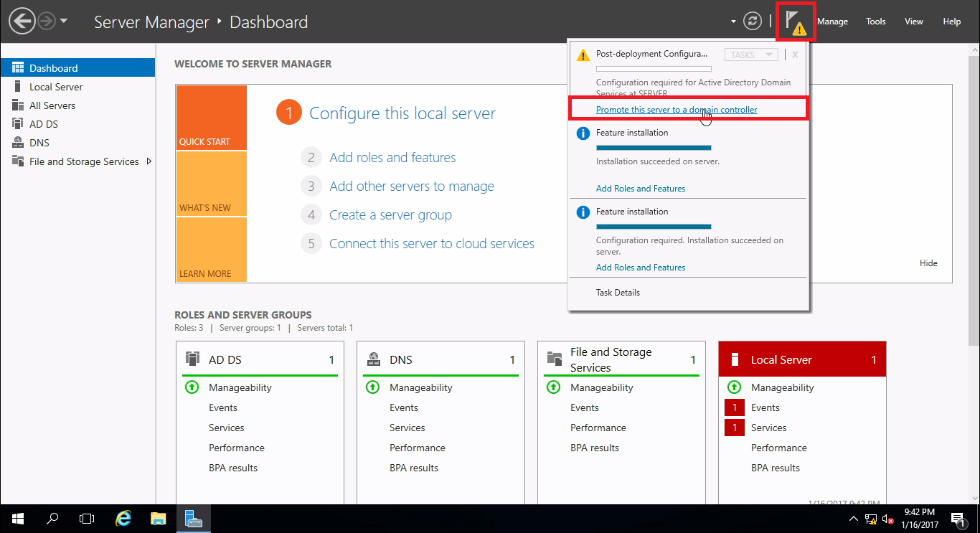Click the volume icon in system tray

click(x=888, y=519)
